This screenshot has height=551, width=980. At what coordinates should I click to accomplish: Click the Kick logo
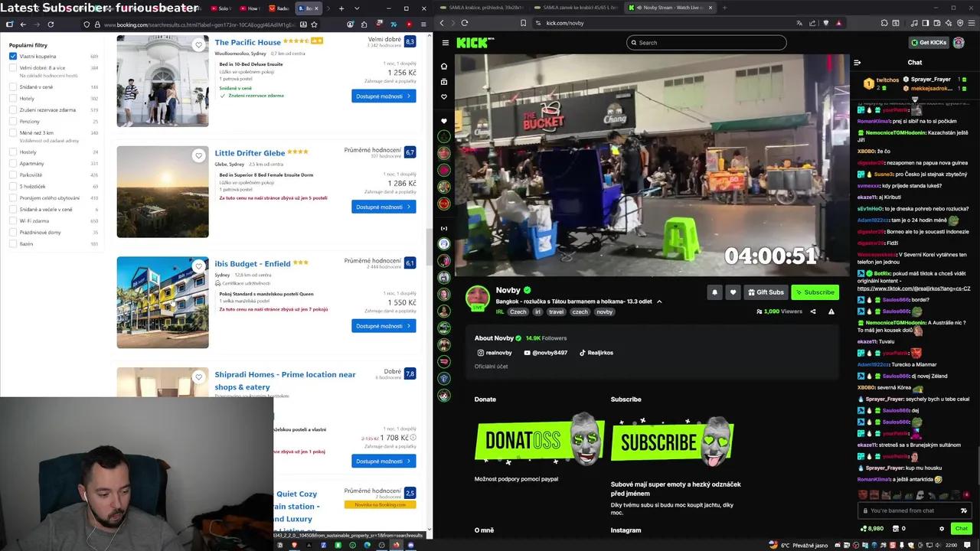pos(475,43)
